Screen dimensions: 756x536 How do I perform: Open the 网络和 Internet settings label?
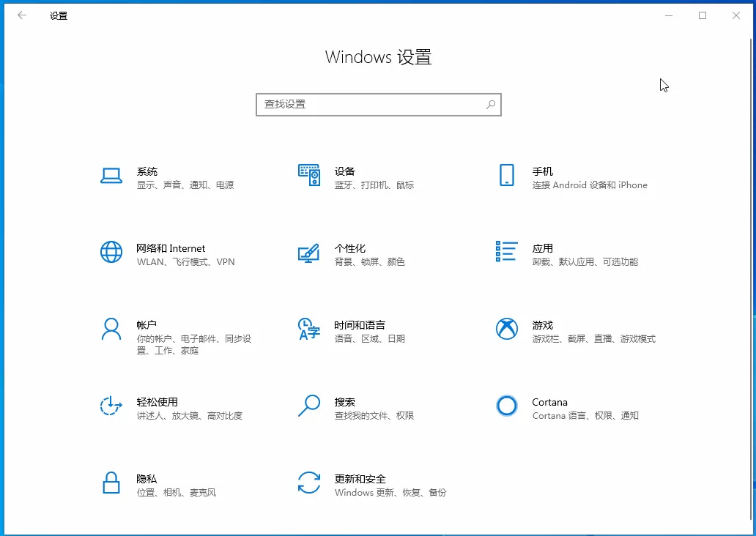(x=171, y=248)
